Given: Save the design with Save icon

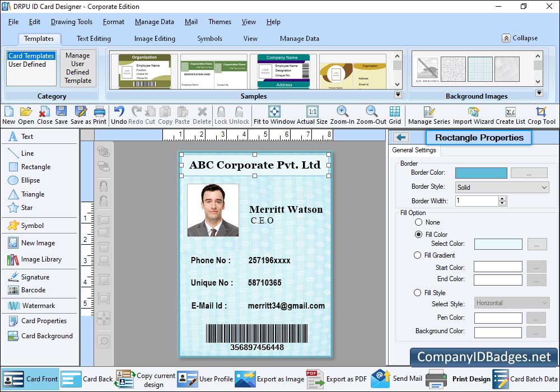Looking at the screenshot, I should (61, 115).
